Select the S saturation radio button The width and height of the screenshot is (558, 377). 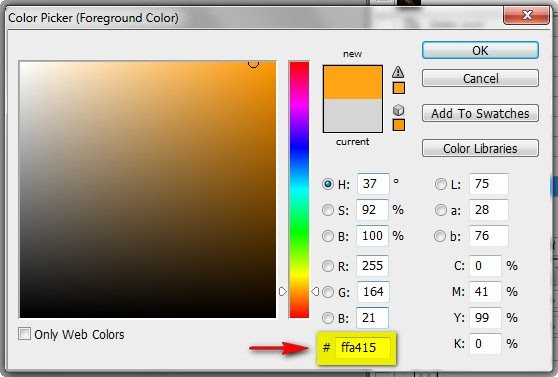328,210
